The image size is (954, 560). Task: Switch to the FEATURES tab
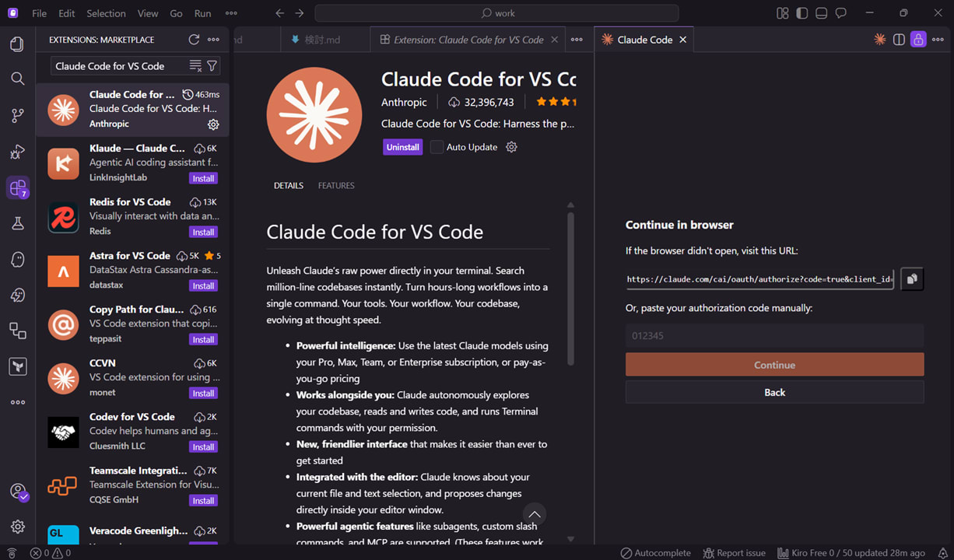click(x=336, y=185)
